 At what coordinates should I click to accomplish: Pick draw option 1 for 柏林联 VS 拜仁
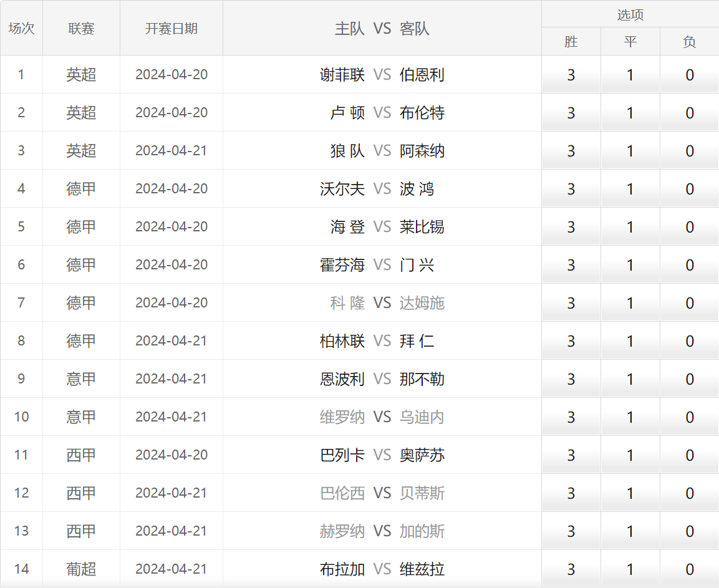click(630, 341)
